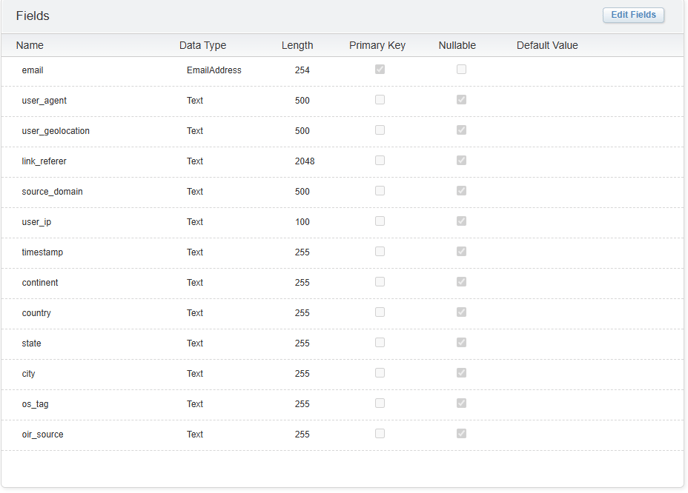
Task: Toggle Nullable checkbox for user_ip
Action: 461,221
